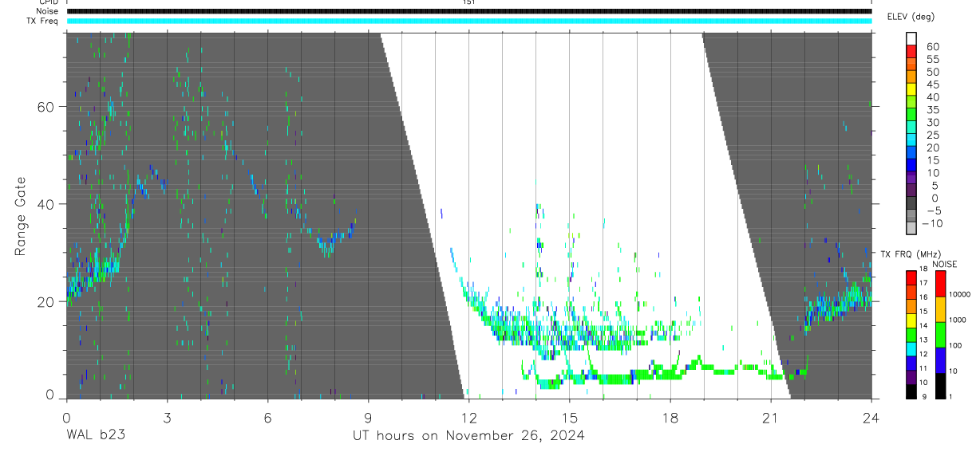This screenshot has width=980, height=452.
Task: Click the '3' tick on the UT hours axis
Action: pos(167,417)
